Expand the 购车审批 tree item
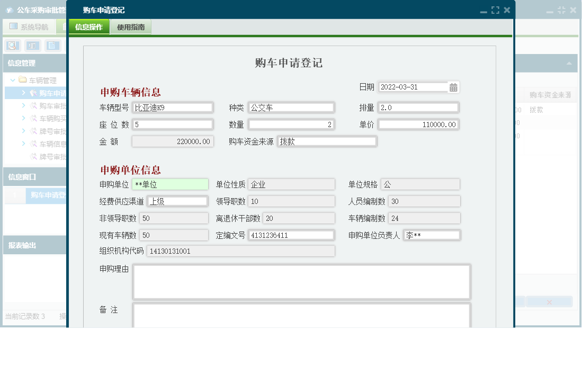The height and width of the screenshot is (392, 582). 23,106
